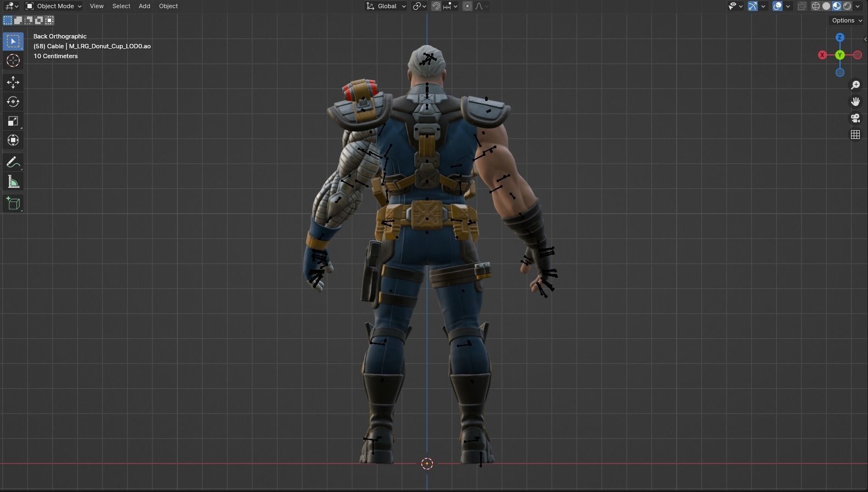This screenshot has height=492, width=868.
Task: Toggle proportional editing
Action: 467,6
